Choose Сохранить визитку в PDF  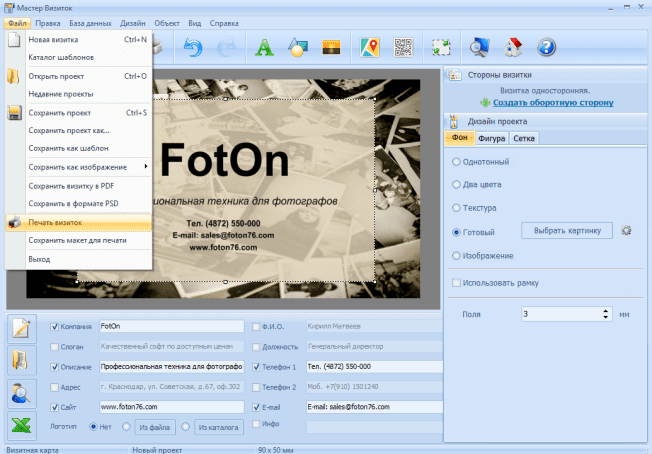pyautogui.click(x=71, y=186)
